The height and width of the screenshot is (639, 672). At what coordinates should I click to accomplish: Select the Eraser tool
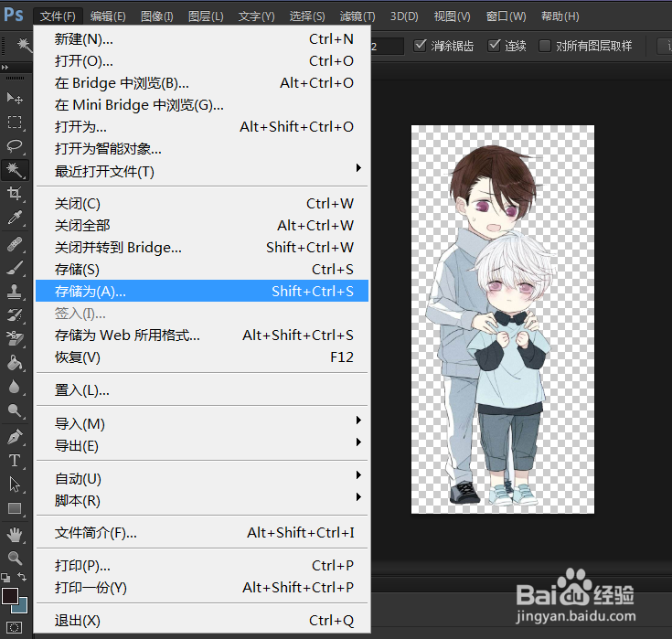[15, 339]
